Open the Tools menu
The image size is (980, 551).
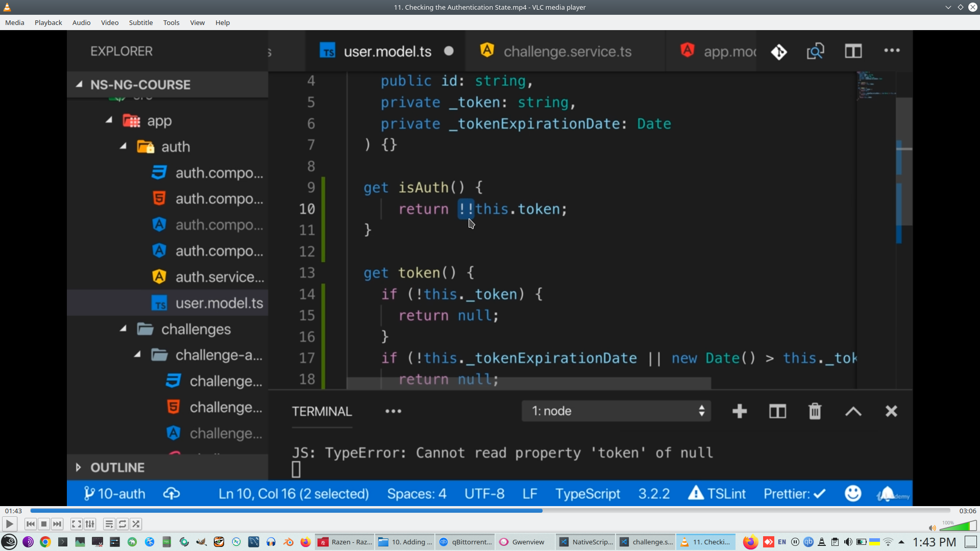[171, 22]
